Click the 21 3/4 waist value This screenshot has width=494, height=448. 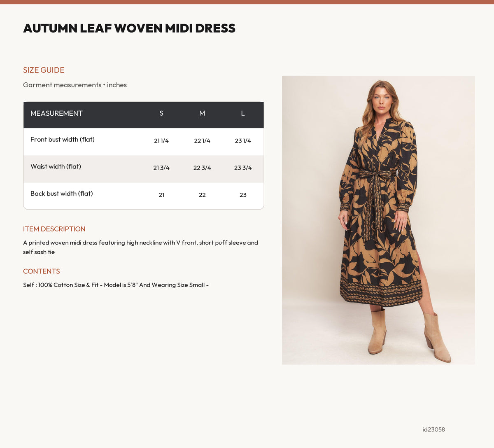click(x=161, y=168)
